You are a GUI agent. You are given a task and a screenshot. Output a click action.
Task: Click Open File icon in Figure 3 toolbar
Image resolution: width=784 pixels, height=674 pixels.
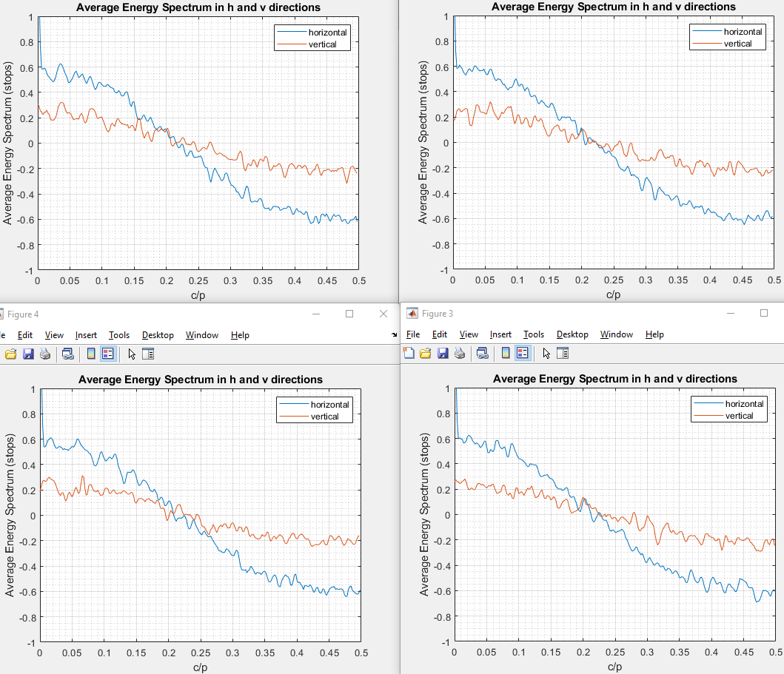pos(426,354)
